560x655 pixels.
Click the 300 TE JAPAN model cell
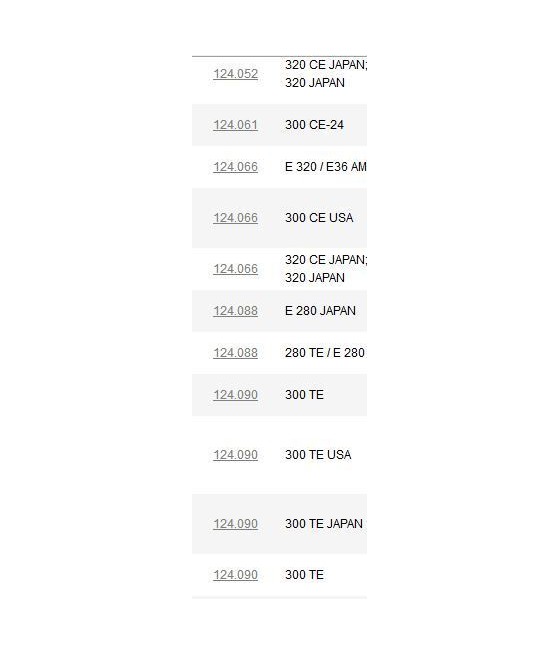(324, 523)
